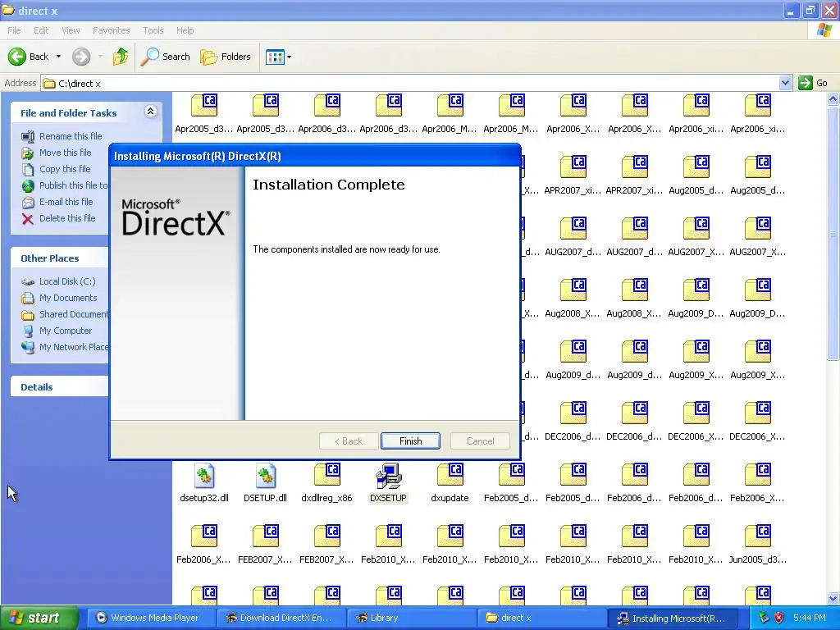Select the Jun2005_d3... cabinet file

758,537
